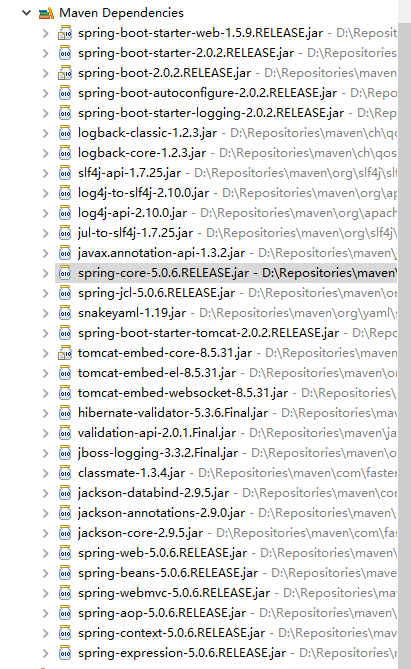Click jar icon of spring-boot-autoconfigure-2.0.2.RELEASE.jar

65,93
